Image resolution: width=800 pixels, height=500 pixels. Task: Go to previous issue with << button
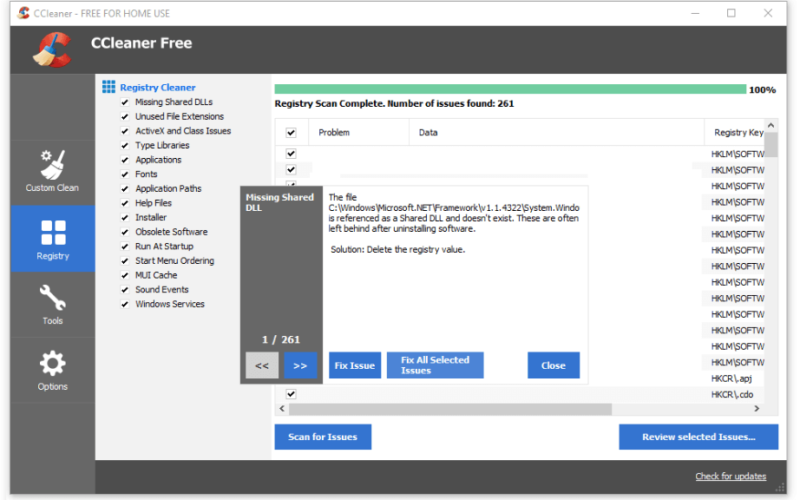click(x=262, y=365)
